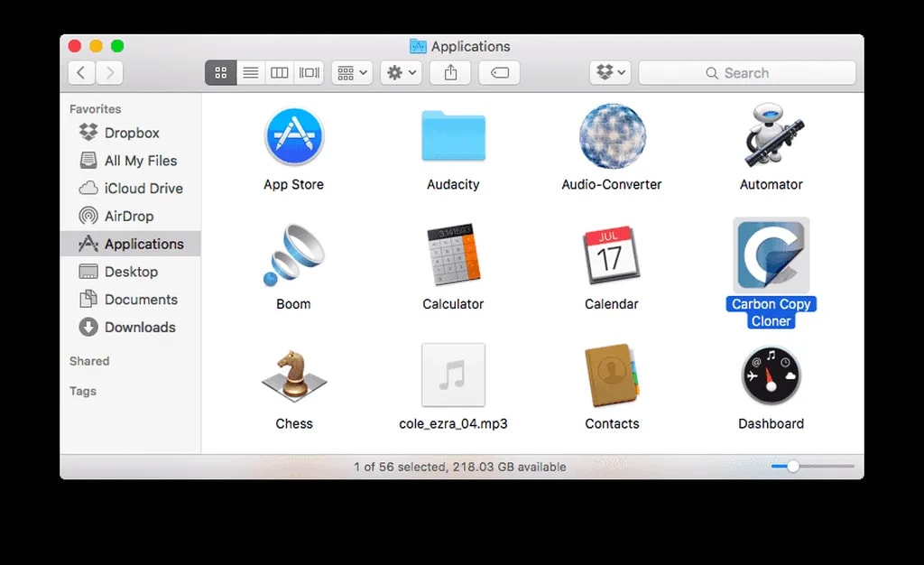The height and width of the screenshot is (565, 924).
Task: Select the Automator robot icon
Action: click(x=771, y=136)
